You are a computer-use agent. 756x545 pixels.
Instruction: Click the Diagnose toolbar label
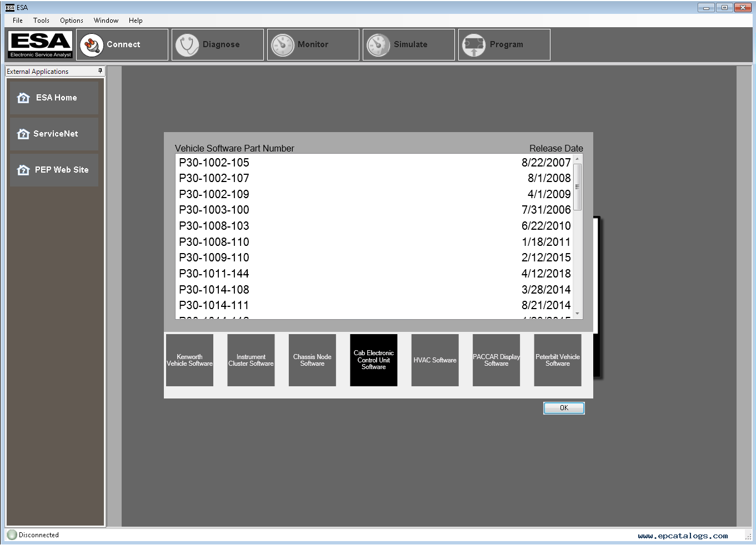221,44
